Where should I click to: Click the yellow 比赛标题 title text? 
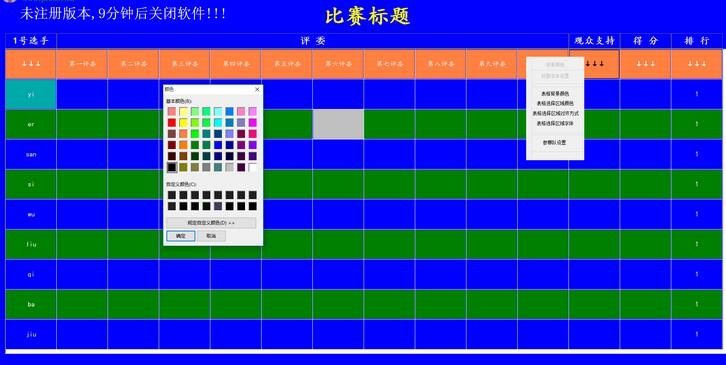coord(368,16)
